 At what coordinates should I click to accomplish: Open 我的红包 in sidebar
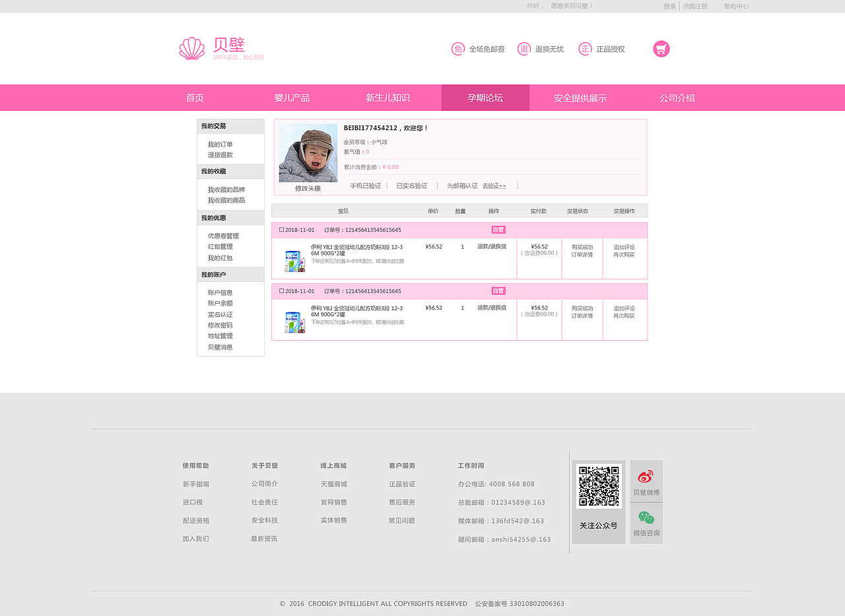click(x=220, y=258)
